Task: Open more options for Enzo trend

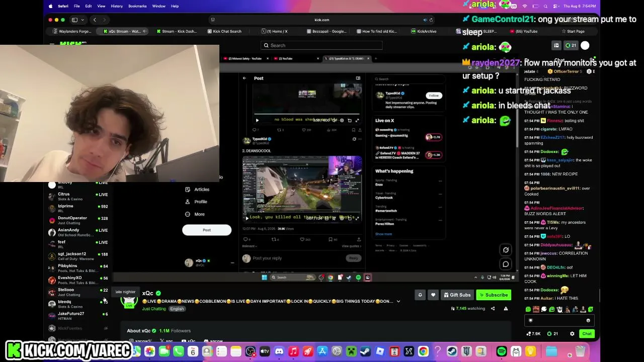Action: (x=440, y=182)
